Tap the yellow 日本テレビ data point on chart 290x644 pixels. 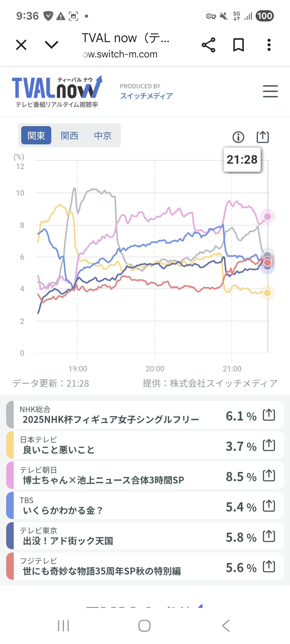[267, 293]
